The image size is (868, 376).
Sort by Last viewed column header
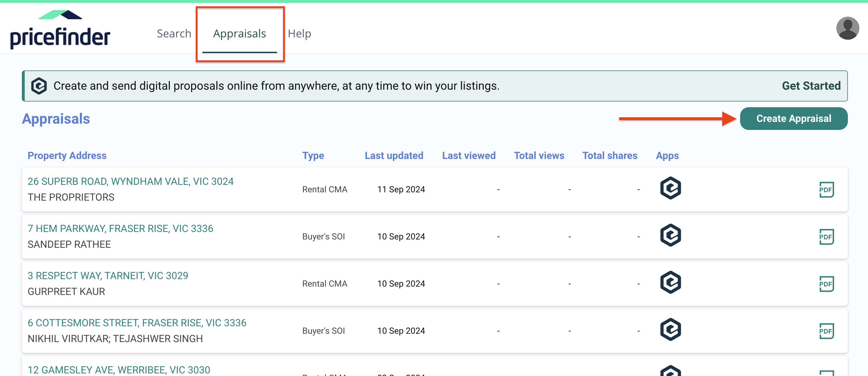coord(469,155)
